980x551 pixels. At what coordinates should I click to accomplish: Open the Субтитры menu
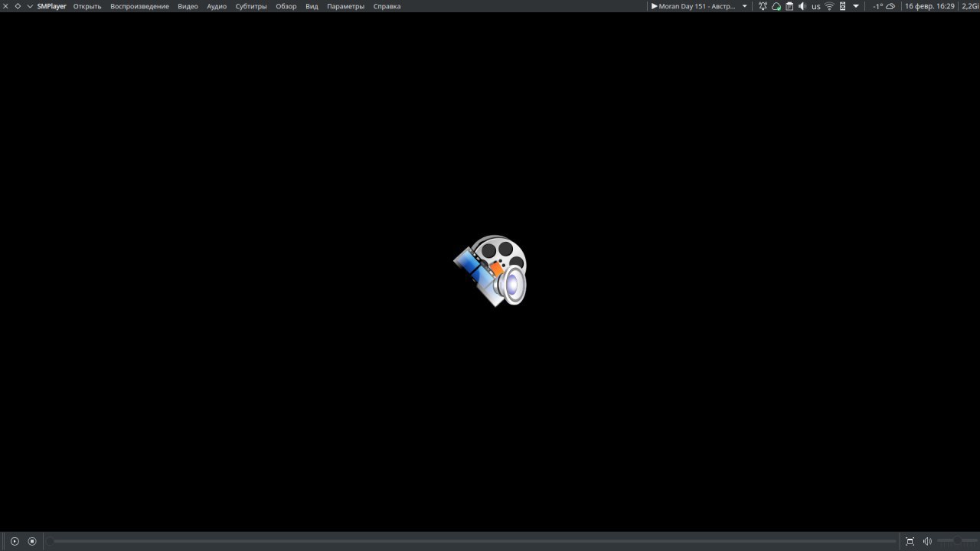pyautogui.click(x=251, y=6)
